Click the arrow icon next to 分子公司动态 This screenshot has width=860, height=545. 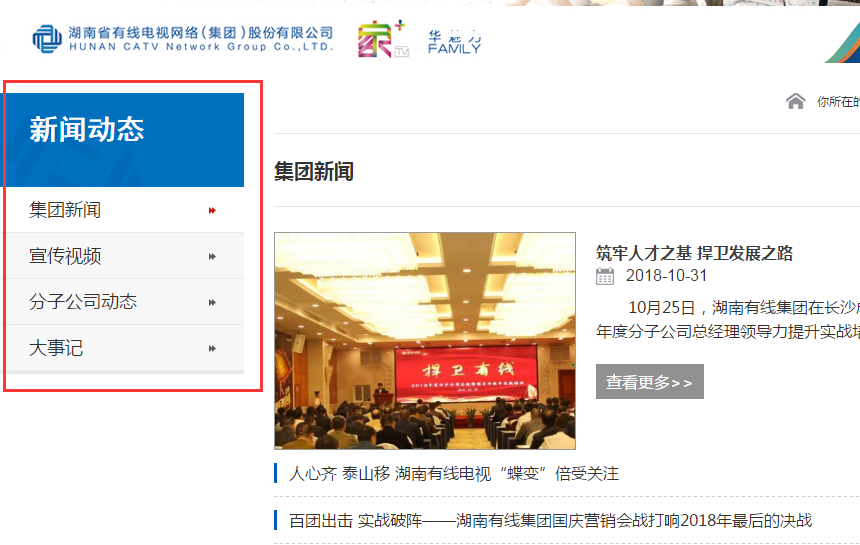(x=212, y=303)
